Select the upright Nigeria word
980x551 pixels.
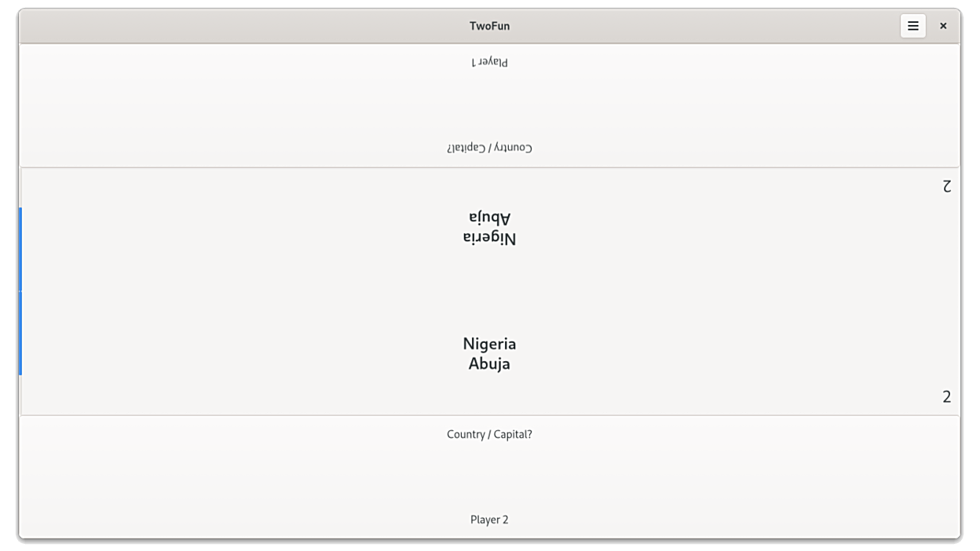pyautogui.click(x=489, y=344)
